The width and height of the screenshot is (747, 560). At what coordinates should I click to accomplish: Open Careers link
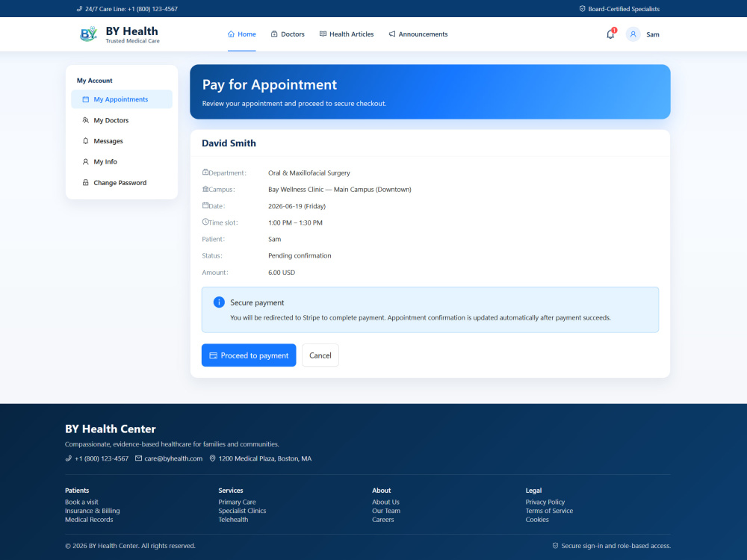point(383,520)
